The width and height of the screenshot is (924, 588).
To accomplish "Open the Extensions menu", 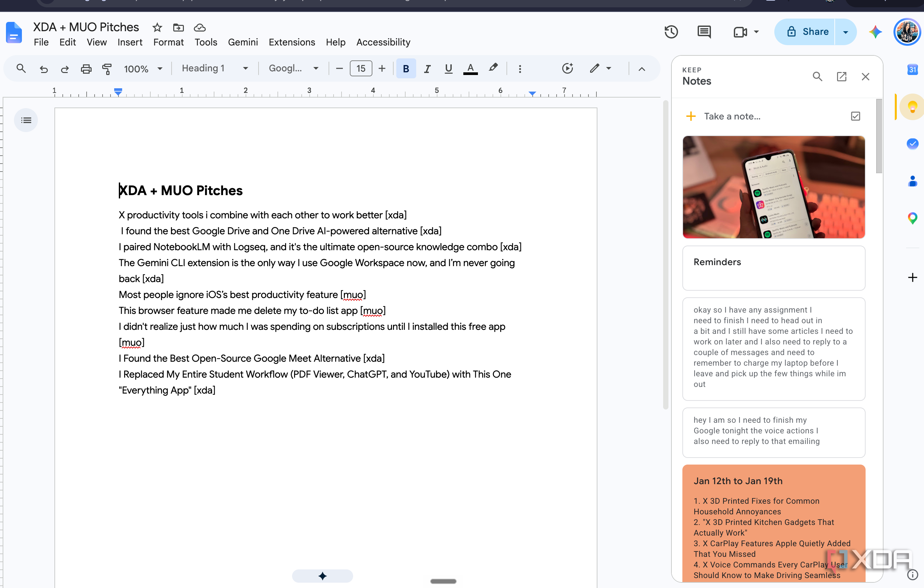I will pyautogui.click(x=292, y=42).
